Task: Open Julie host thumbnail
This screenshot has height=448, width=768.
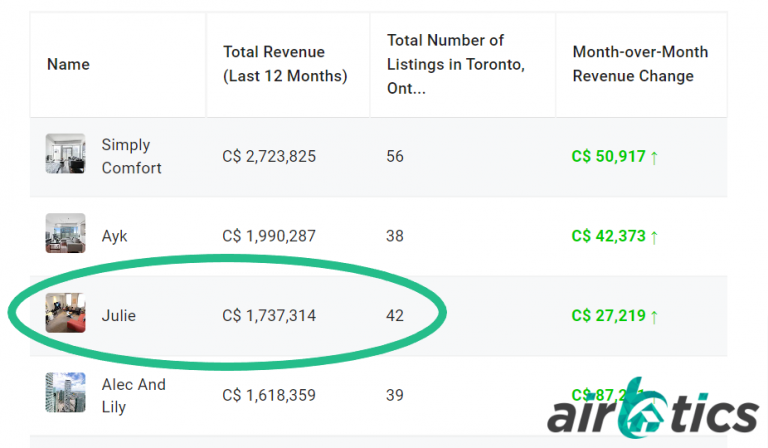Action: point(66,313)
